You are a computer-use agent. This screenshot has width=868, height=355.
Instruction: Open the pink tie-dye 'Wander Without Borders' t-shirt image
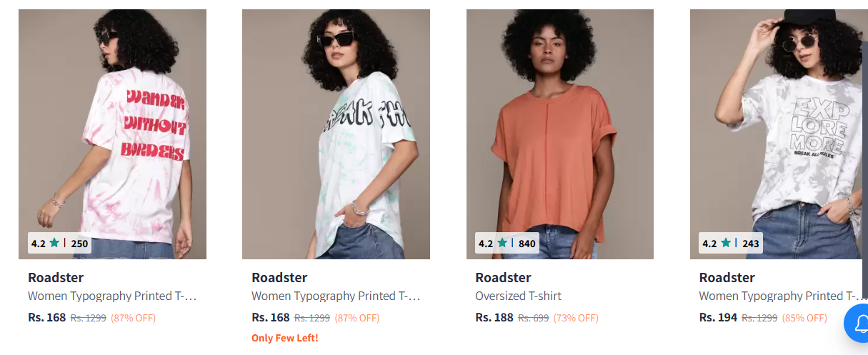112,134
